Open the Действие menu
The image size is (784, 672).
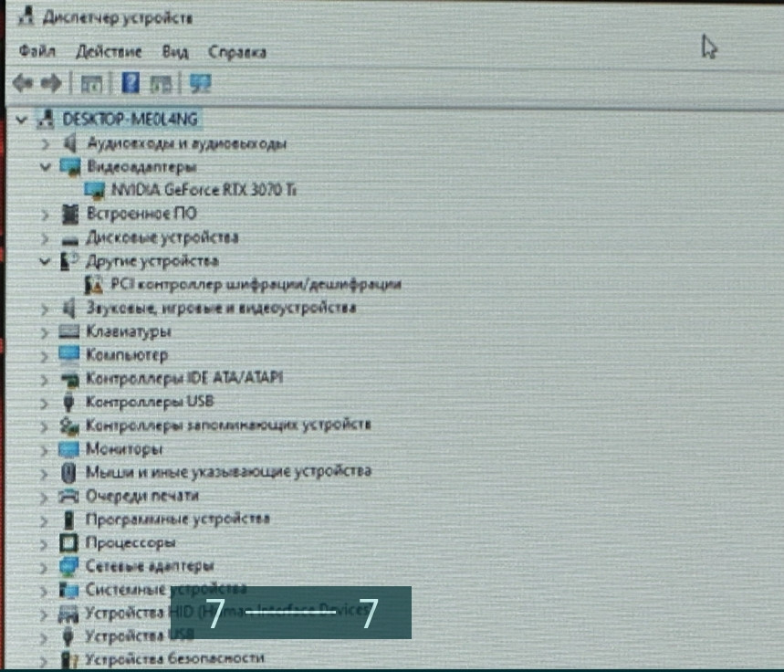(109, 52)
